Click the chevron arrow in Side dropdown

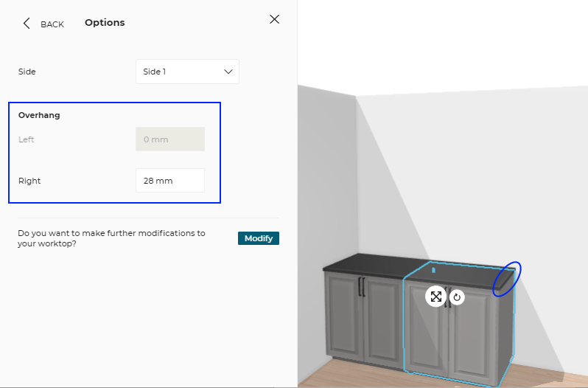[x=228, y=72]
